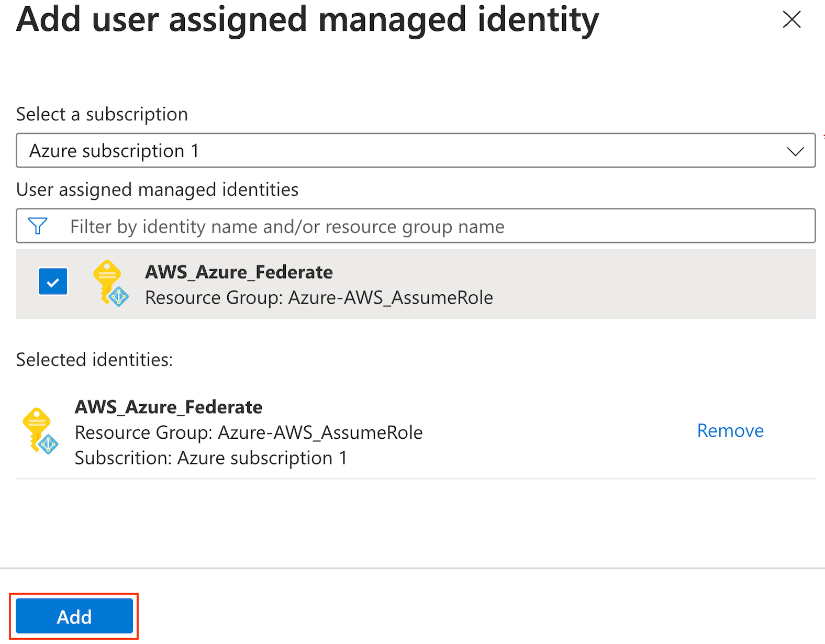Image resolution: width=825 pixels, height=644 pixels.
Task: Click the filter identity name input field
Action: pos(416,226)
